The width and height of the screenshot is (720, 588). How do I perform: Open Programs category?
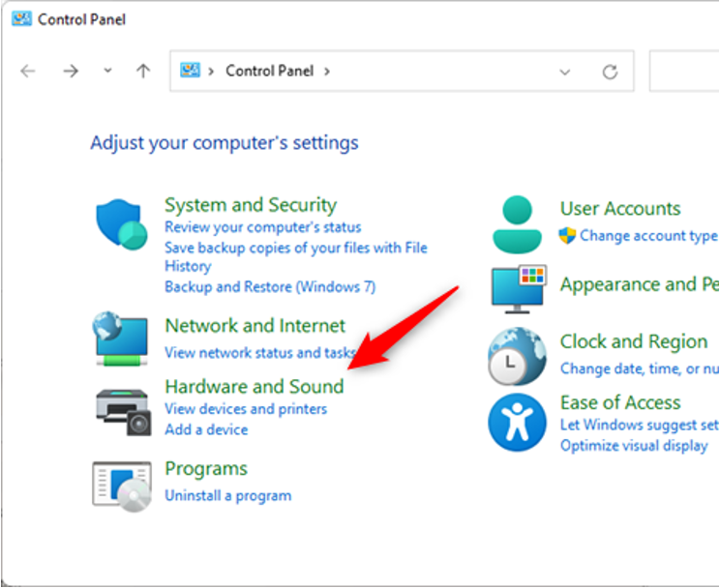(206, 469)
